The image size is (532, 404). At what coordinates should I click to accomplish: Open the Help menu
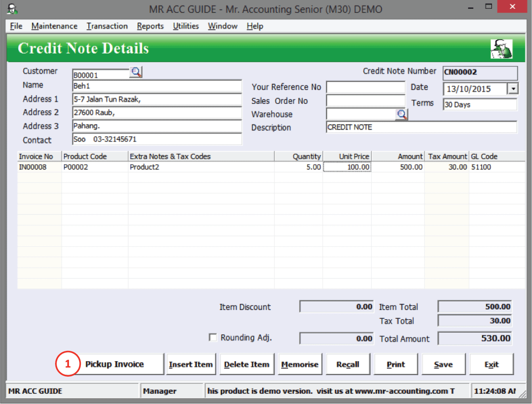click(x=255, y=26)
